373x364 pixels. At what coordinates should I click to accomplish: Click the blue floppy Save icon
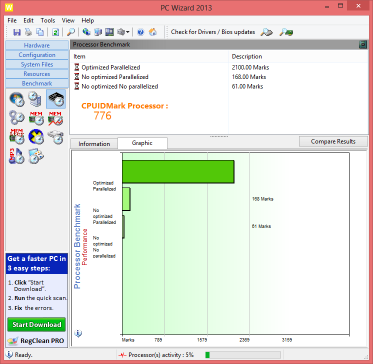(17, 32)
